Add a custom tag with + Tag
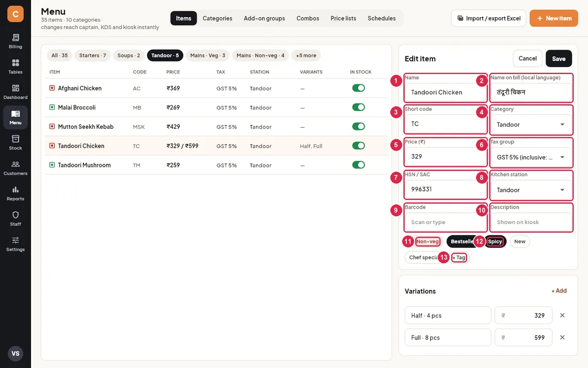 pos(459,258)
